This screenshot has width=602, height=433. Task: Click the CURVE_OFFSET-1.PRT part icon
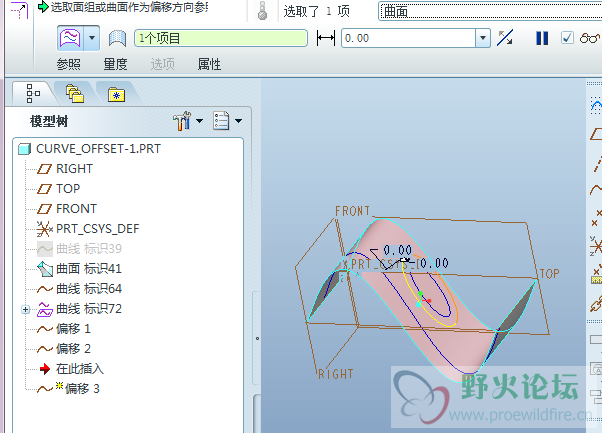click(25, 149)
